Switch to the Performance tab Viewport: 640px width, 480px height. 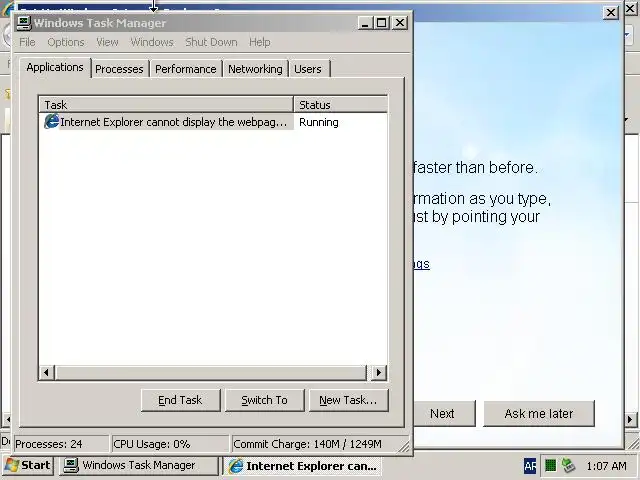pos(186,69)
